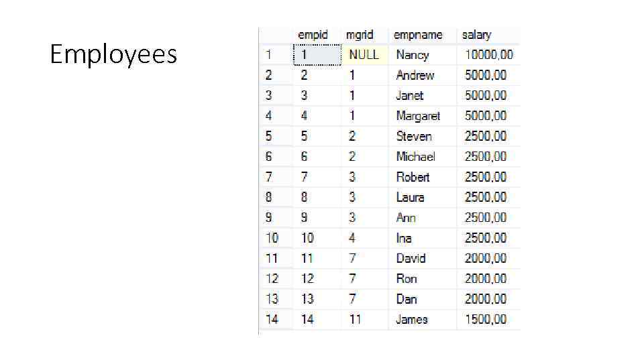The height and width of the screenshot is (362, 644).
Task: Select row 14 via its row-number header
Action: (272, 319)
